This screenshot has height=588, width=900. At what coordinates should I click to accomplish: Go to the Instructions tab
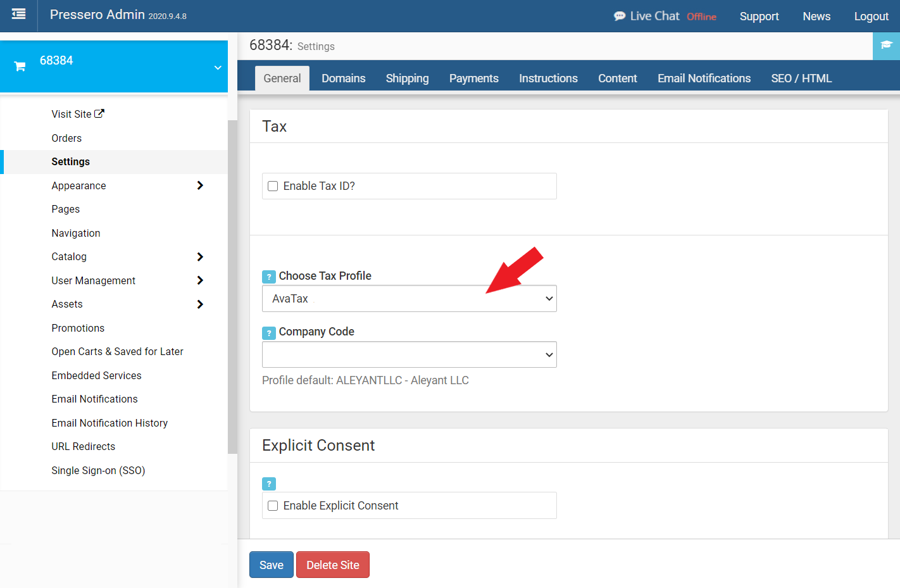pyautogui.click(x=549, y=78)
